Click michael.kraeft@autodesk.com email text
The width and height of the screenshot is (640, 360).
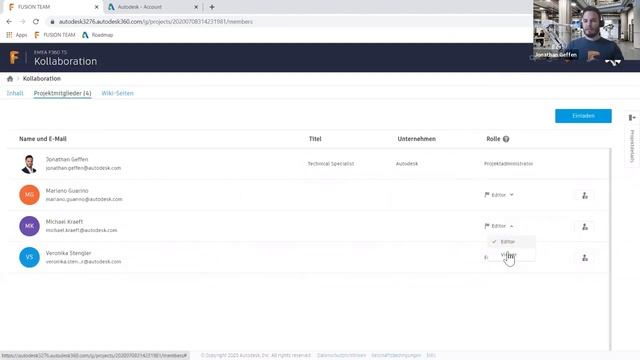81,230
